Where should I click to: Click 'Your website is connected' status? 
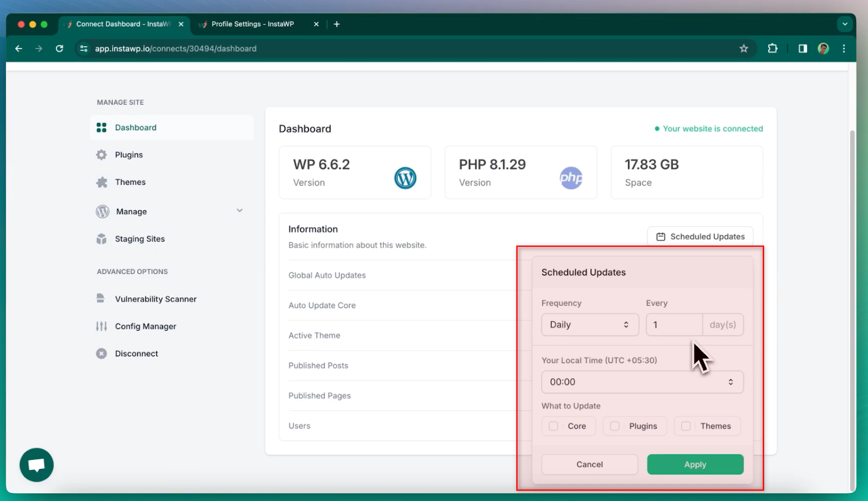click(709, 129)
